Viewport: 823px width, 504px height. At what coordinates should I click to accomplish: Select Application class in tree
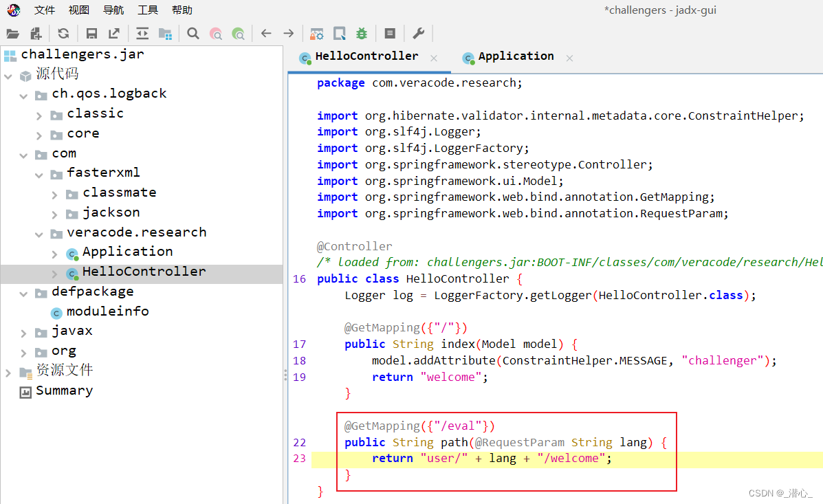coord(128,252)
